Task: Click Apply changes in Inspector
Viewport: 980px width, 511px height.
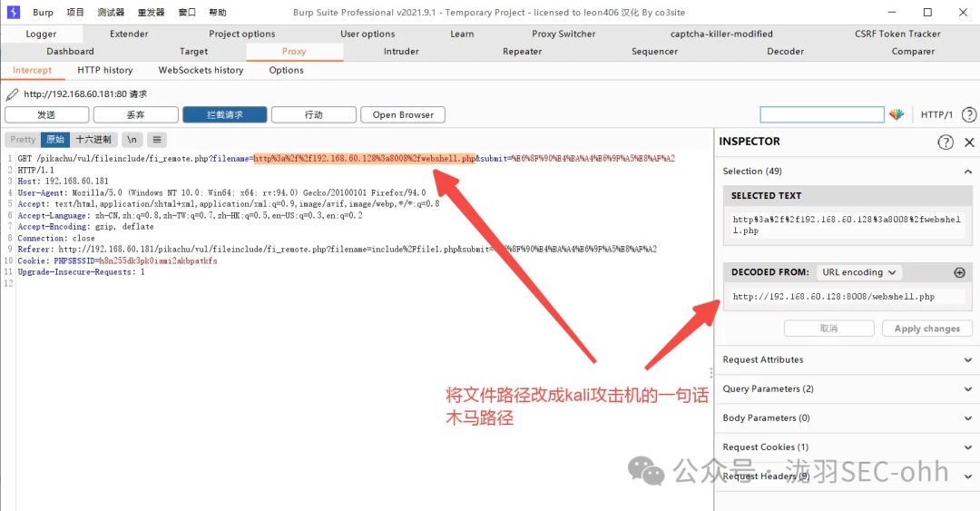Action: 926,329
